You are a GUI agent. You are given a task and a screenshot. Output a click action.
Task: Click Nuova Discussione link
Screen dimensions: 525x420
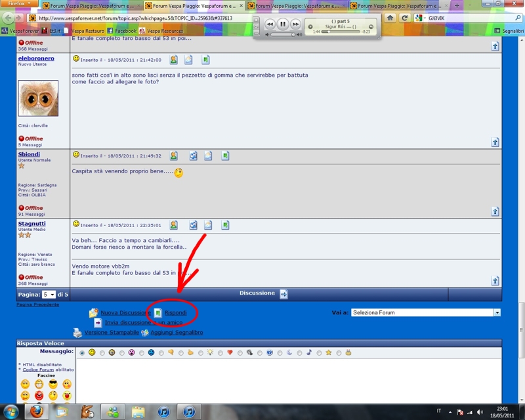pos(125,313)
